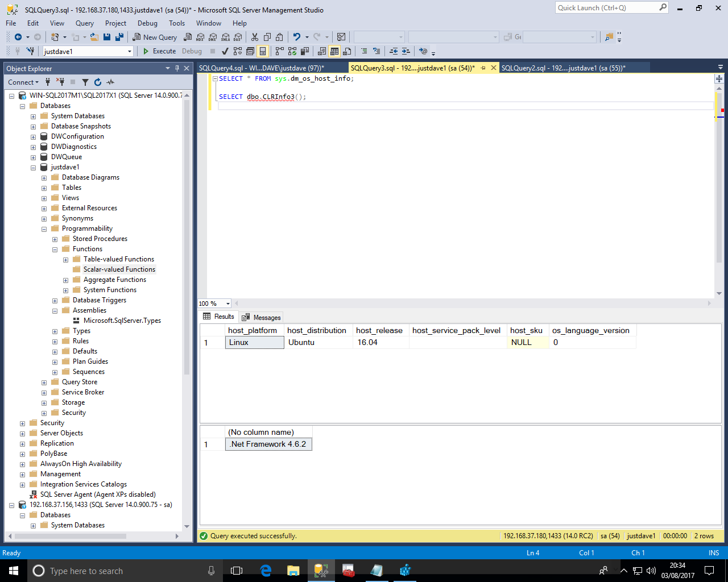This screenshot has height=582, width=728.
Task: Click the New Query button
Action: point(155,37)
